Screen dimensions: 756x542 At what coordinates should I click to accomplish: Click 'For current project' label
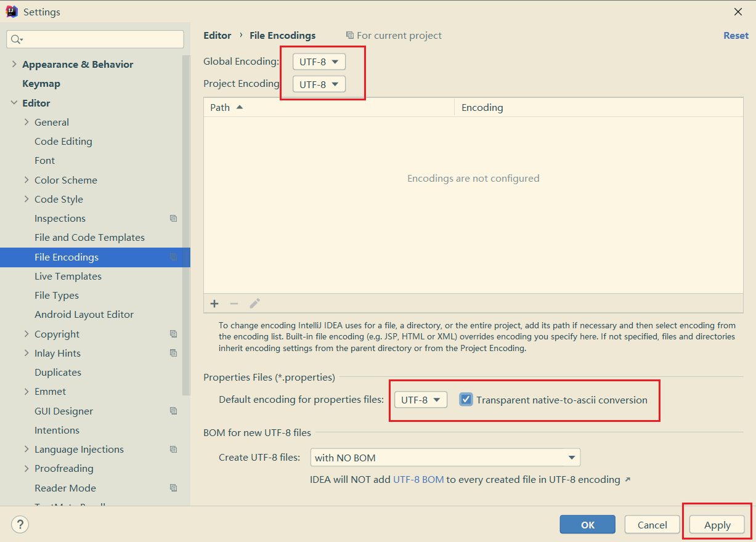[x=399, y=36]
